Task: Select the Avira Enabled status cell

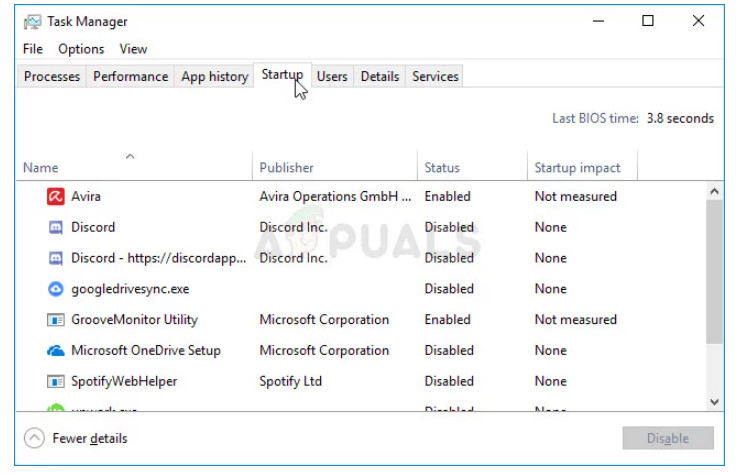Action: click(447, 197)
